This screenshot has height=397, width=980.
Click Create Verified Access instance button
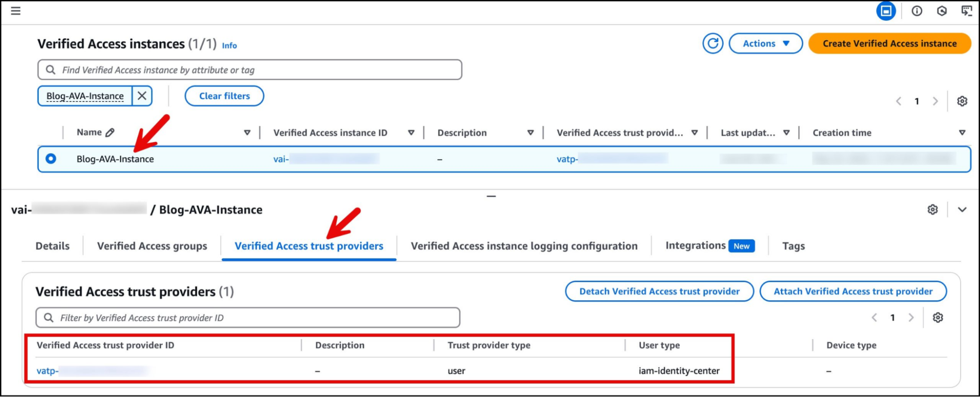889,44
